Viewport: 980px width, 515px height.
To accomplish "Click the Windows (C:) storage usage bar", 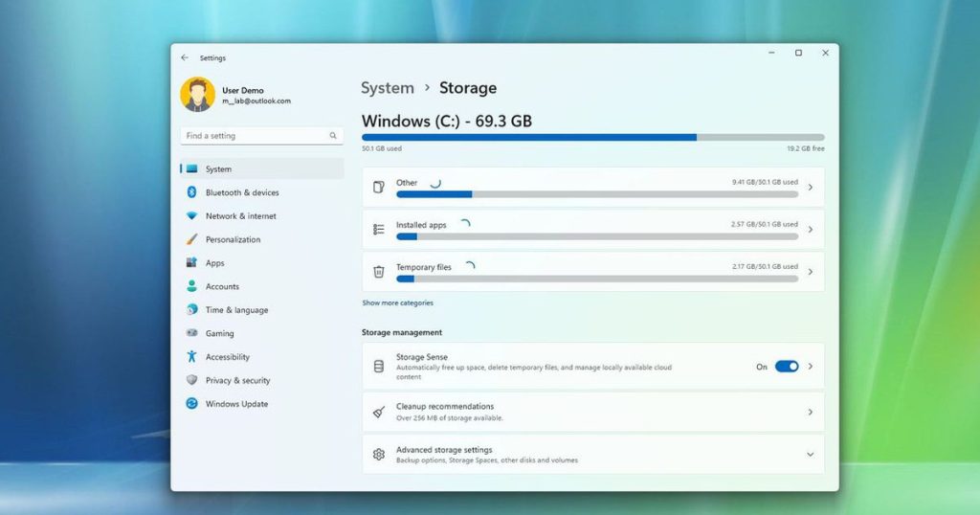I will coord(592,137).
